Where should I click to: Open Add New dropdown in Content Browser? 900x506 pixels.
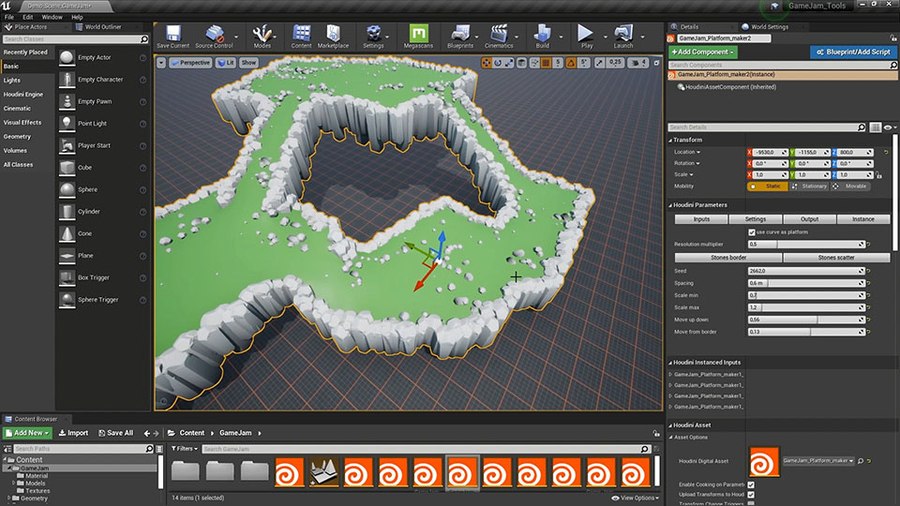click(x=28, y=433)
